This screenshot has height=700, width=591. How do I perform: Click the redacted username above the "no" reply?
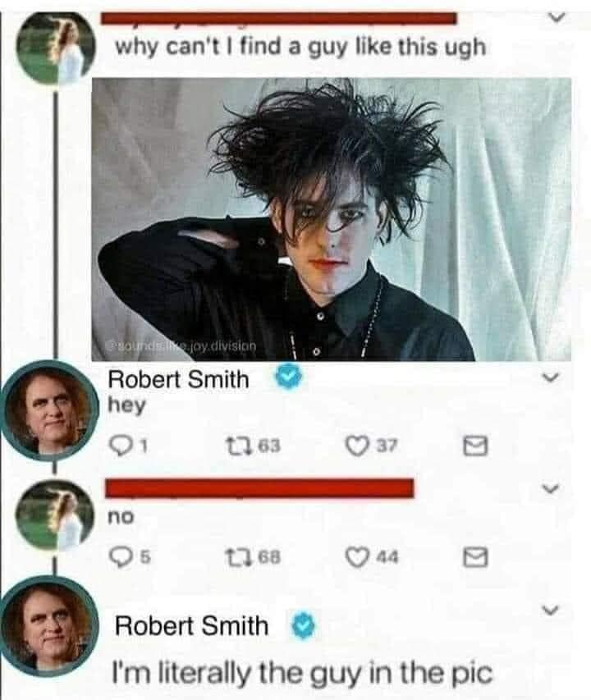coord(259,487)
